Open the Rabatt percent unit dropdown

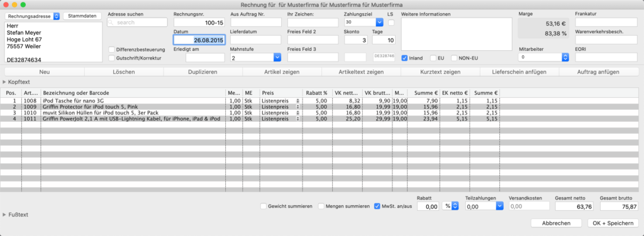pyautogui.click(x=450, y=206)
